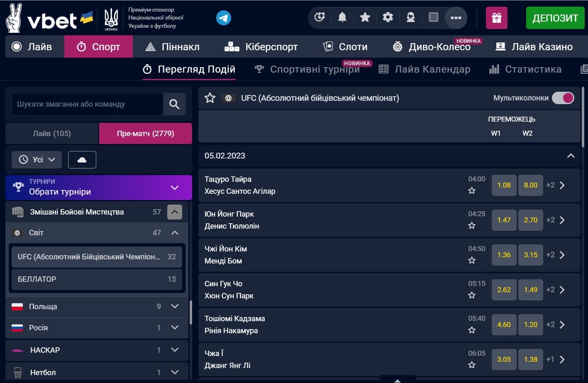Open Чжі Йон Кім match details arrow
This screenshot has width=588, height=383.
point(562,255)
